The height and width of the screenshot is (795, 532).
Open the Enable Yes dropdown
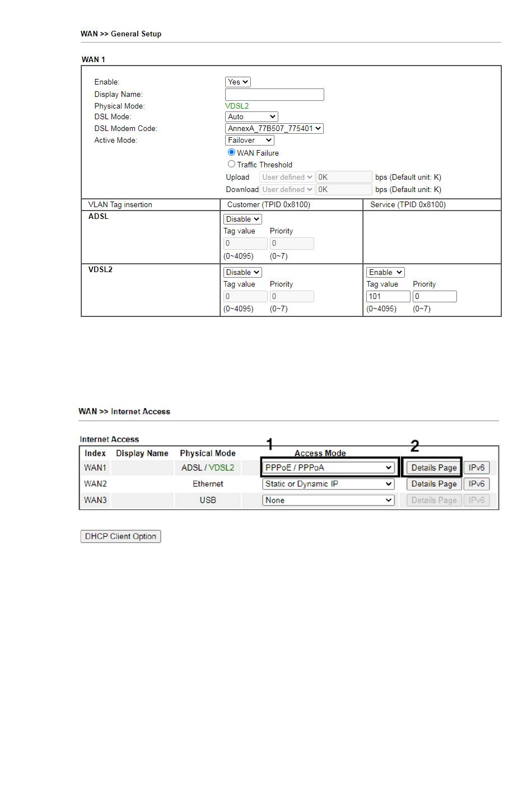237,82
